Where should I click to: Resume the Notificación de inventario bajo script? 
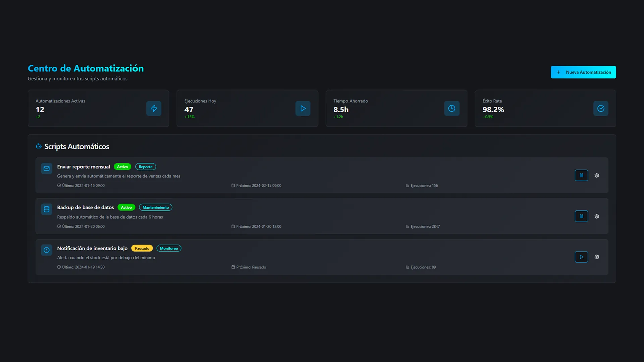pyautogui.click(x=581, y=257)
